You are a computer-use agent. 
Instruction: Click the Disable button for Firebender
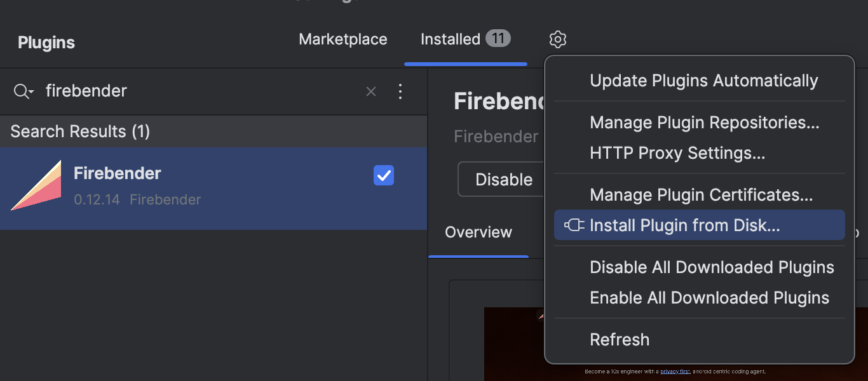click(x=503, y=179)
